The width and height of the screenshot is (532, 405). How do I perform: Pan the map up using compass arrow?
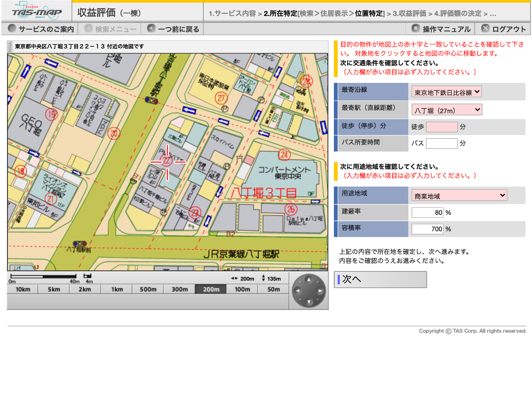coord(308,280)
